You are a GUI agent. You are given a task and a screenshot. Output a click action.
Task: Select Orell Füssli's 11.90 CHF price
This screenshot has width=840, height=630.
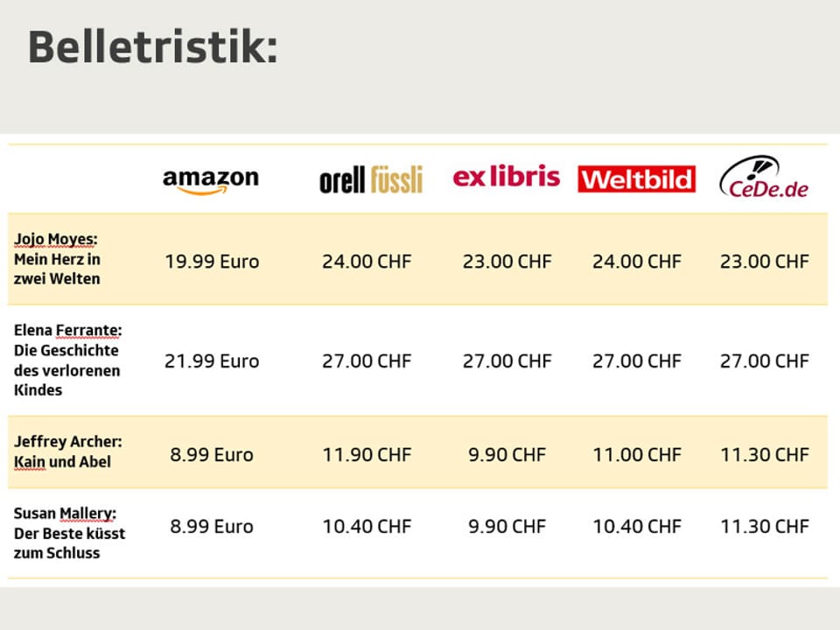(366, 455)
